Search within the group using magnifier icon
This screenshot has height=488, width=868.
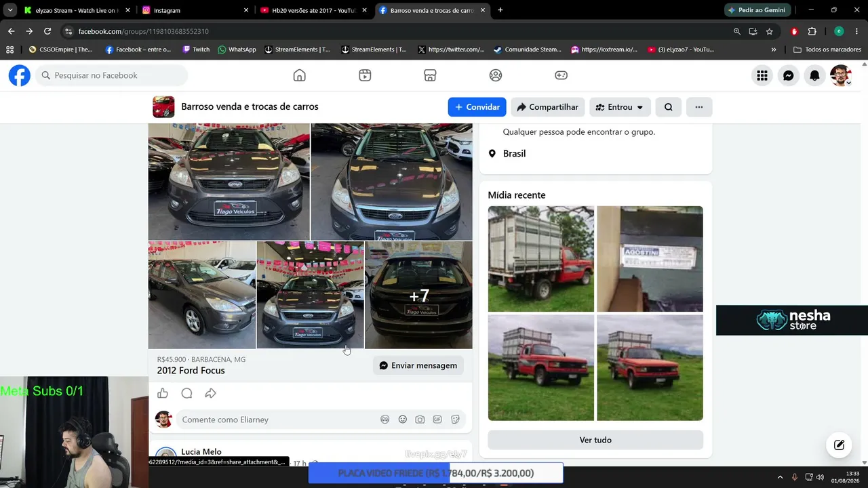pos(669,107)
